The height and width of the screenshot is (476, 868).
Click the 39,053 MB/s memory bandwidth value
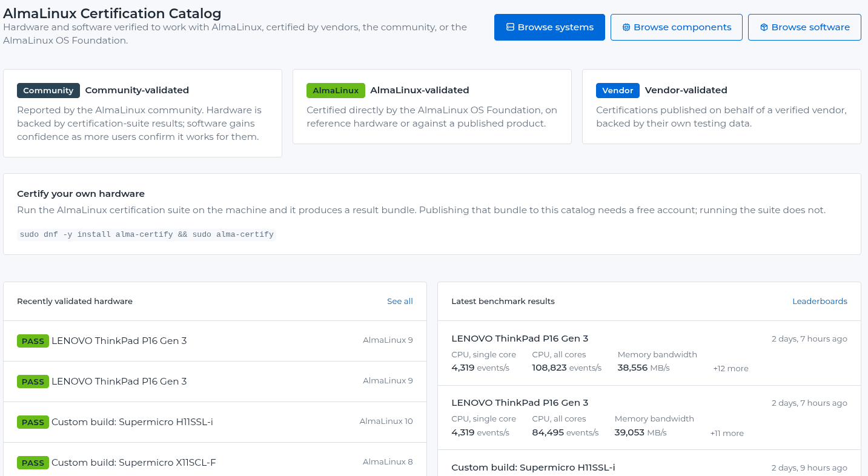click(x=640, y=432)
